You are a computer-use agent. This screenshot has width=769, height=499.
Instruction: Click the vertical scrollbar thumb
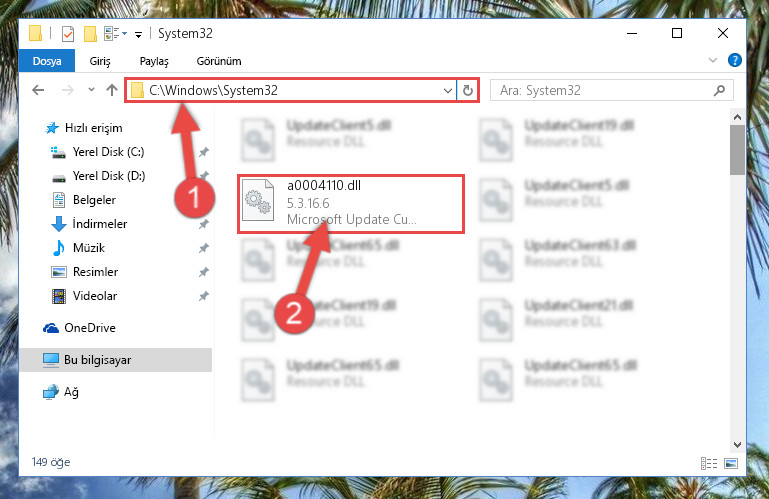(737, 150)
